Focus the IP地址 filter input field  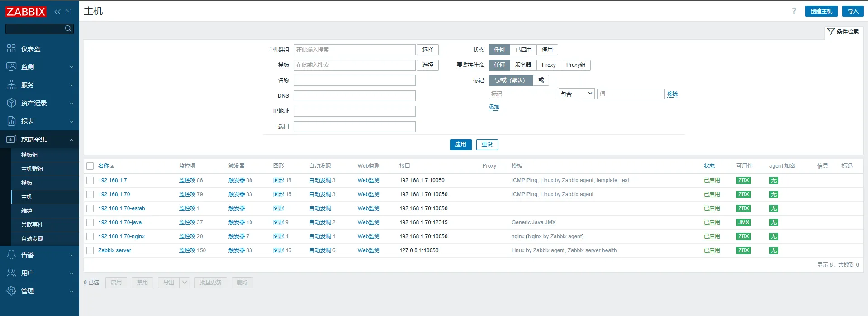tap(355, 111)
